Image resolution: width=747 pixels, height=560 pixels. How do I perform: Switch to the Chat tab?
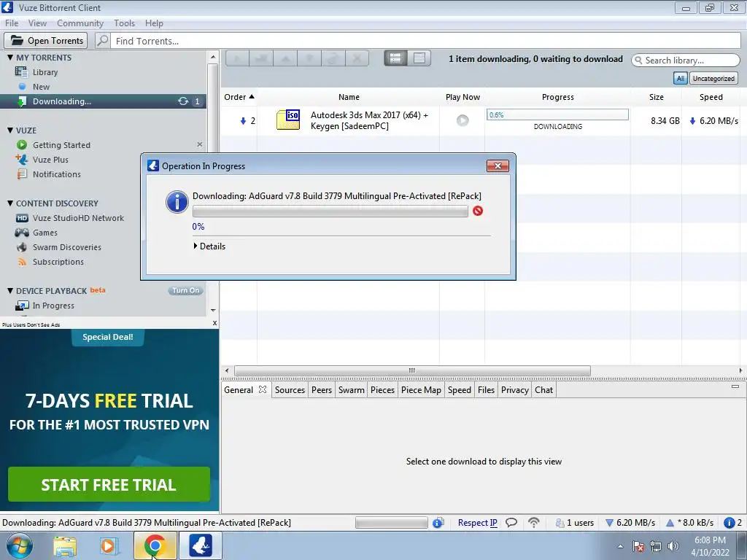(x=543, y=390)
